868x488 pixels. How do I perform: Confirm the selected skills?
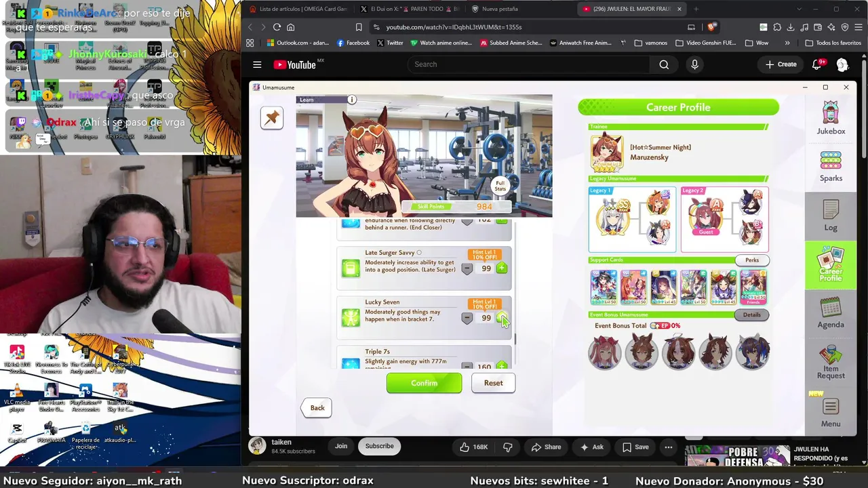pos(424,383)
